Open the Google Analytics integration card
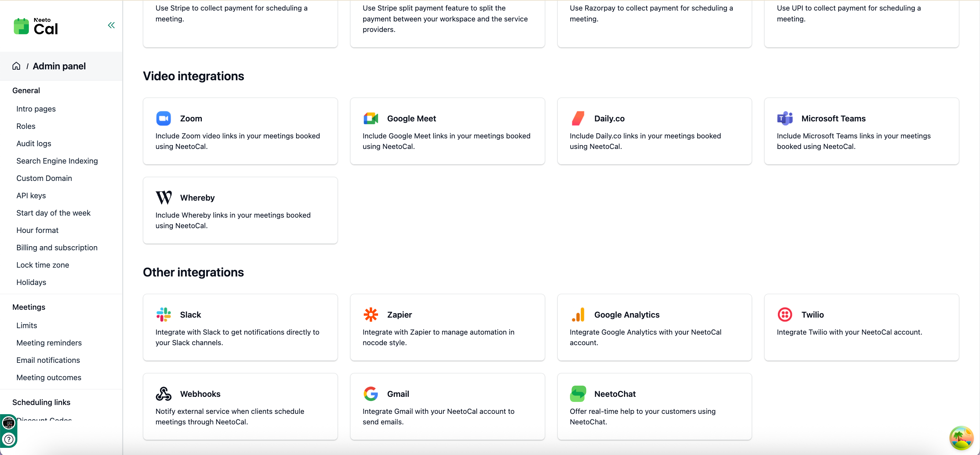980x455 pixels. click(654, 327)
